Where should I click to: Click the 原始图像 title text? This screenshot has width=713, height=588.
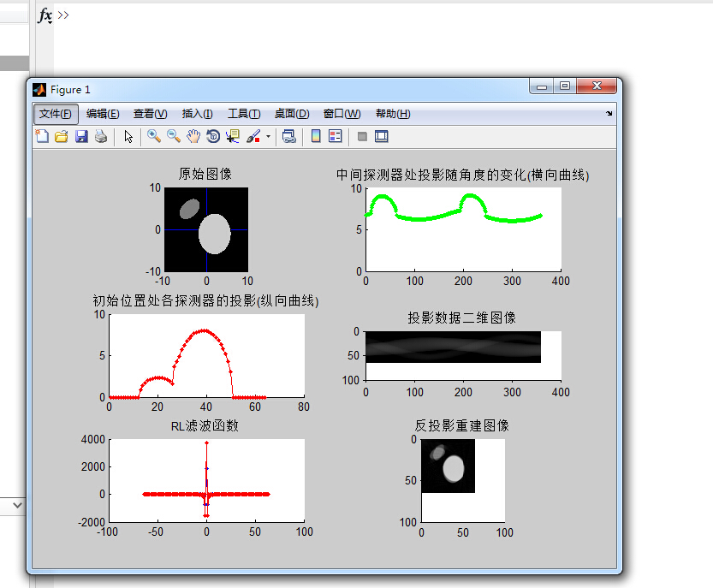click(205, 174)
